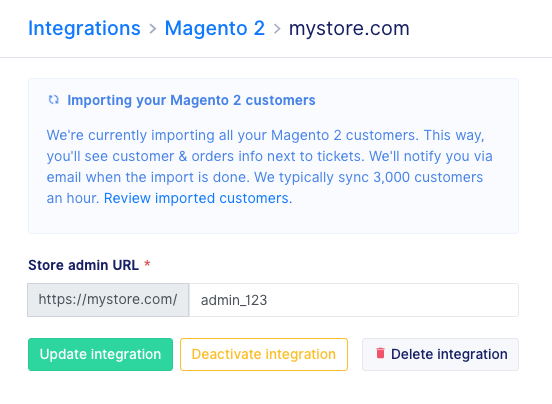Click the chevron before mystore.com breadcrumb
Image resolution: width=552 pixels, height=404 pixels.
click(277, 29)
